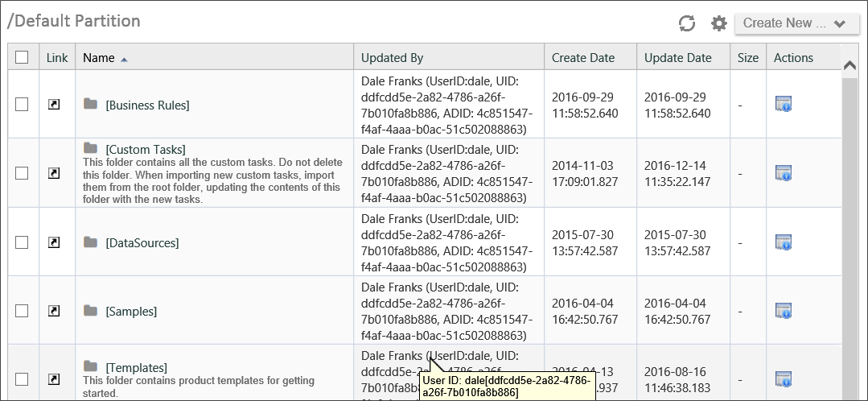The image size is (868, 401).
Task: Toggle the select-all checkbox in header
Action: [22, 57]
